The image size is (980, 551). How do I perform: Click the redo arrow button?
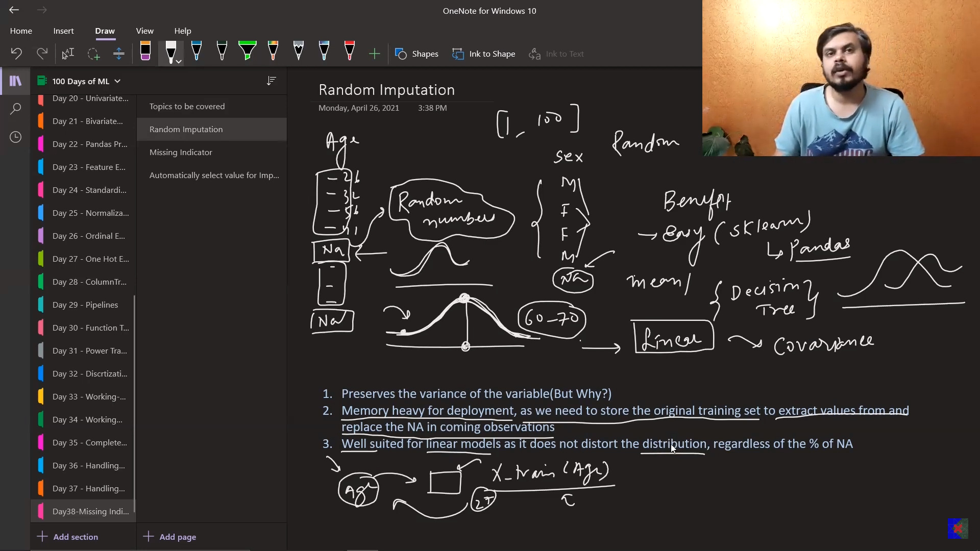41,54
